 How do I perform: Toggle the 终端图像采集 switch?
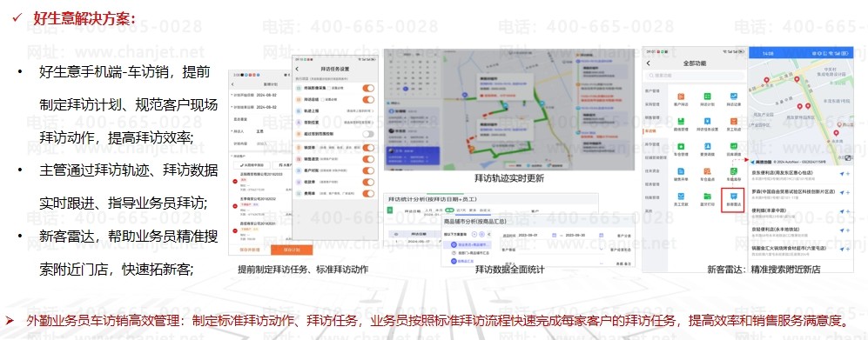tap(367, 88)
